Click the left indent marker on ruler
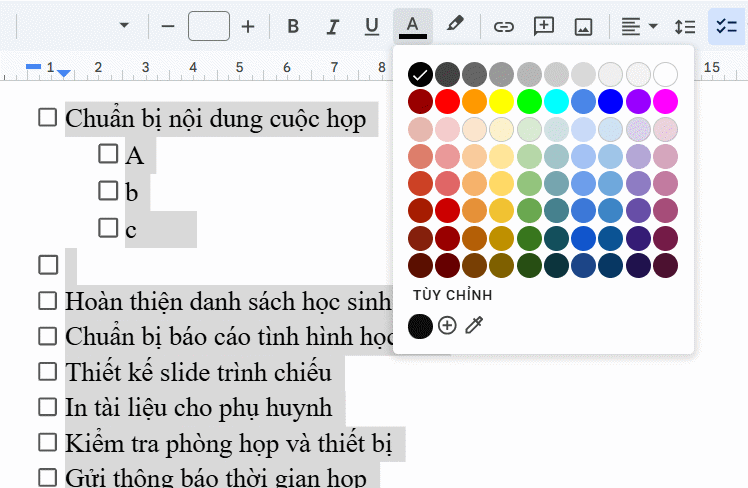Viewport: 748px width, 488px height. [63, 73]
